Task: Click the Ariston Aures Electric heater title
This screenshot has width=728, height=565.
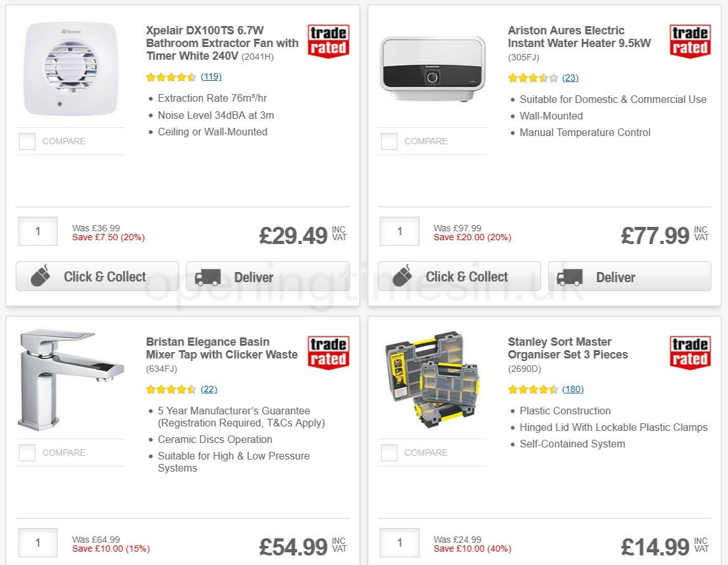Action: [579, 37]
